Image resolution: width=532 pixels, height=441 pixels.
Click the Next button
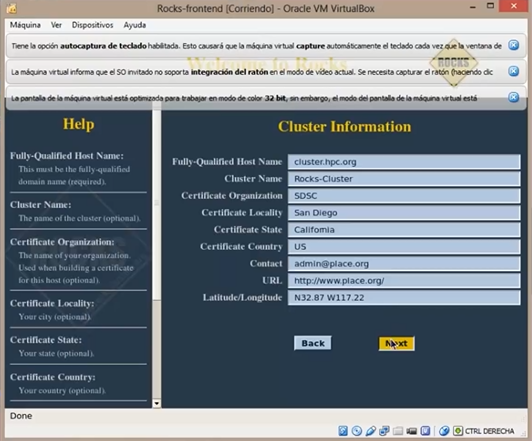(396, 343)
